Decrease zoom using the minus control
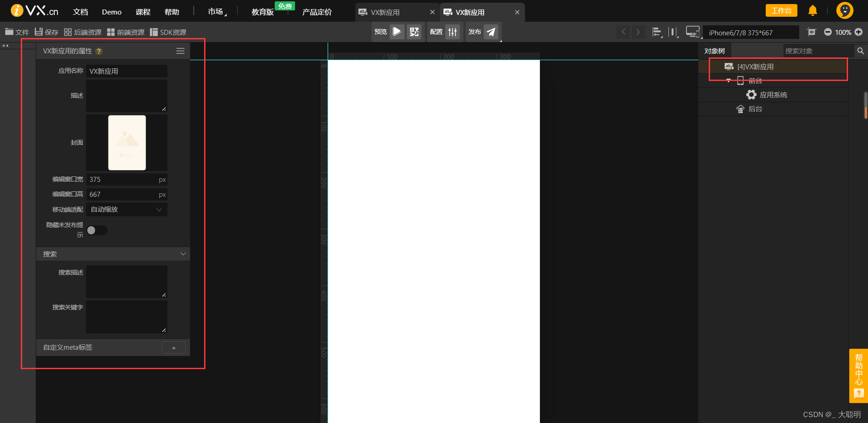This screenshot has height=423, width=868. 827,32
